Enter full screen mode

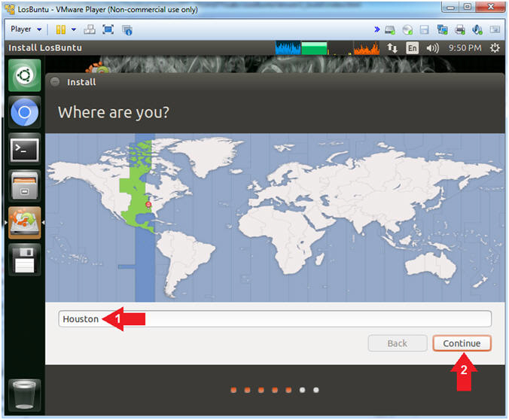pyautogui.click(x=108, y=29)
